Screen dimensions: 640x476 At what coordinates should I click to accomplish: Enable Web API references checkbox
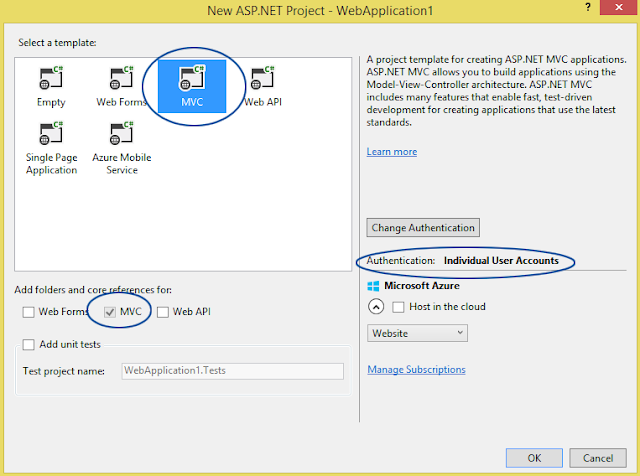click(163, 312)
